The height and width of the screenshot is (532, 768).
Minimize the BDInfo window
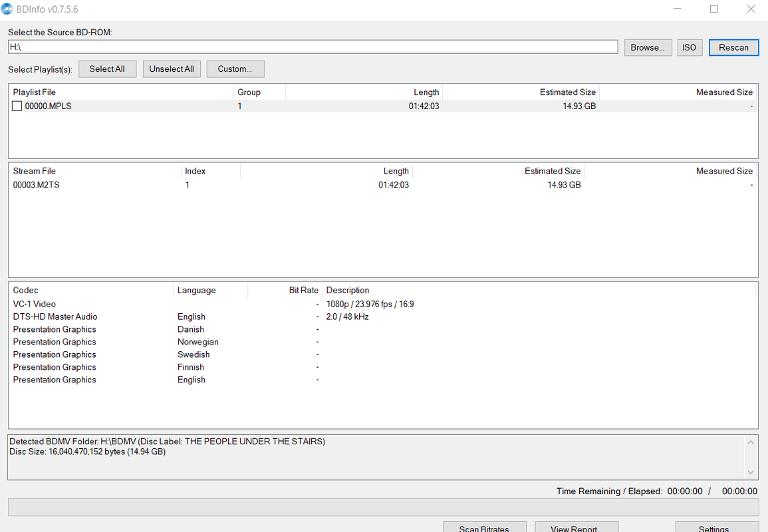[678, 9]
